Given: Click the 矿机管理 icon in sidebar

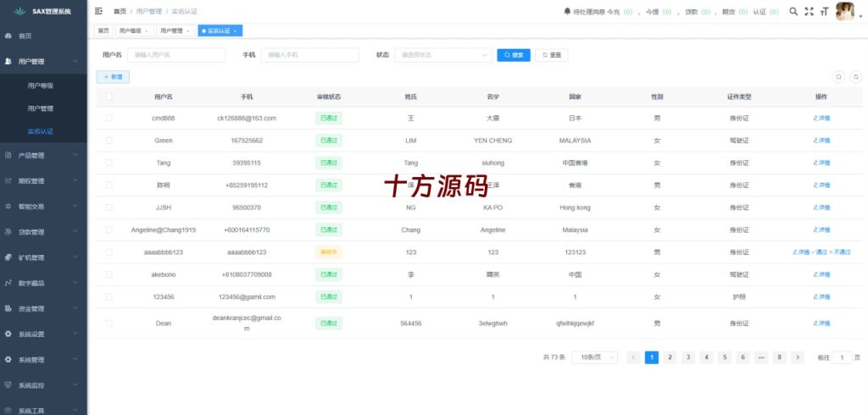Looking at the screenshot, I should (x=8, y=257).
